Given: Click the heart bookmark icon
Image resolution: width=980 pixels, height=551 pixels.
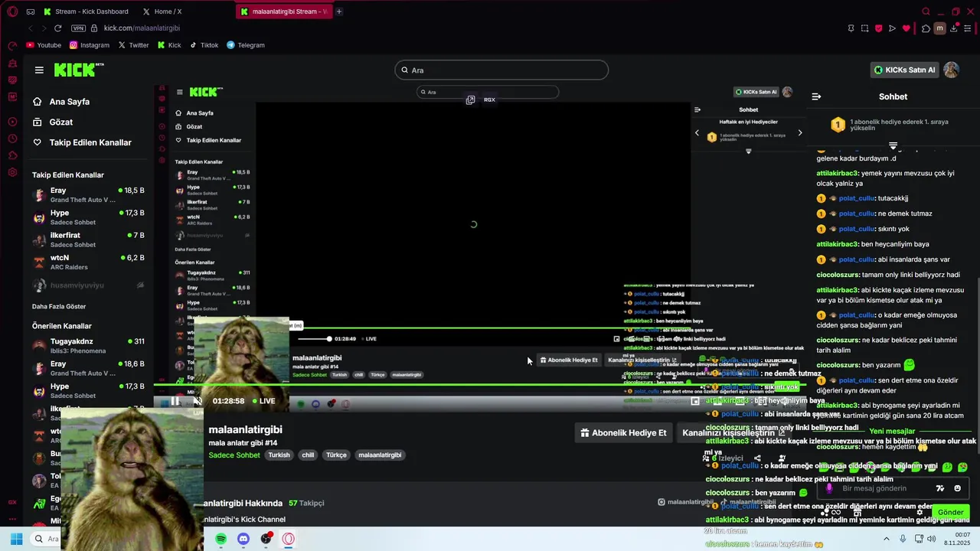Looking at the screenshot, I should coord(906,28).
